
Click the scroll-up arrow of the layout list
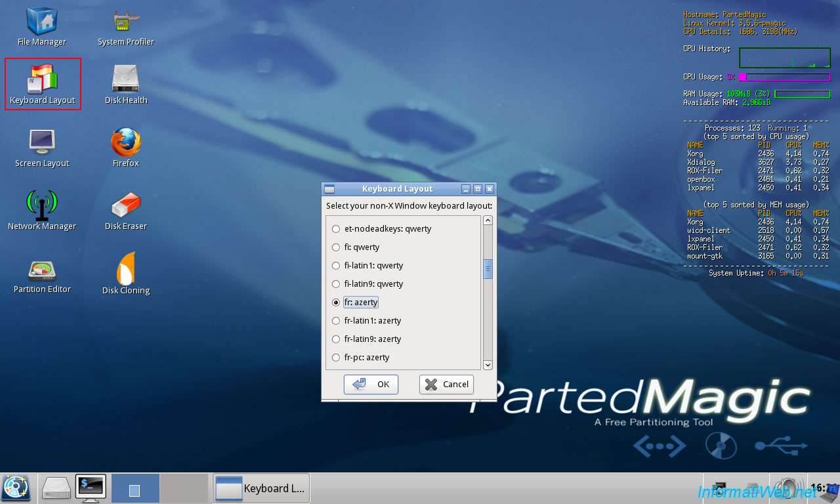[x=488, y=220]
